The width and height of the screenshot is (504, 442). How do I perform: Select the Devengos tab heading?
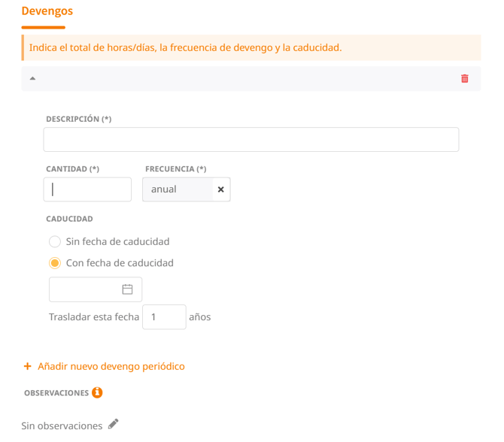pyautogui.click(x=47, y=11)
